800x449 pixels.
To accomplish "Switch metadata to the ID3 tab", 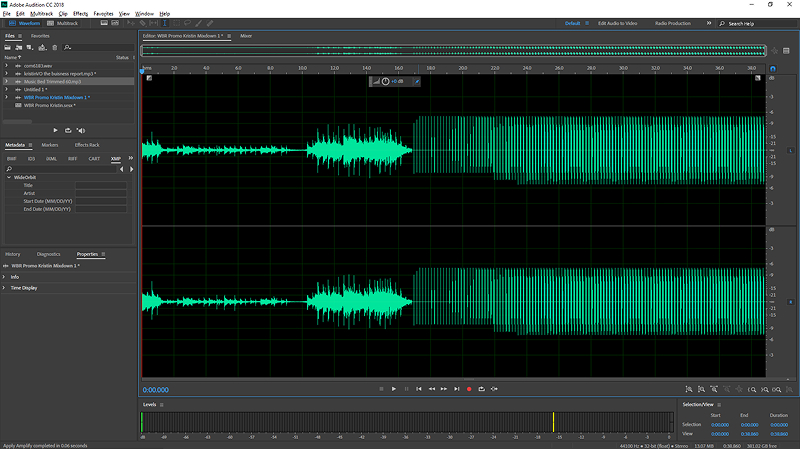I will pyautogui.click(x=31, y=159).
